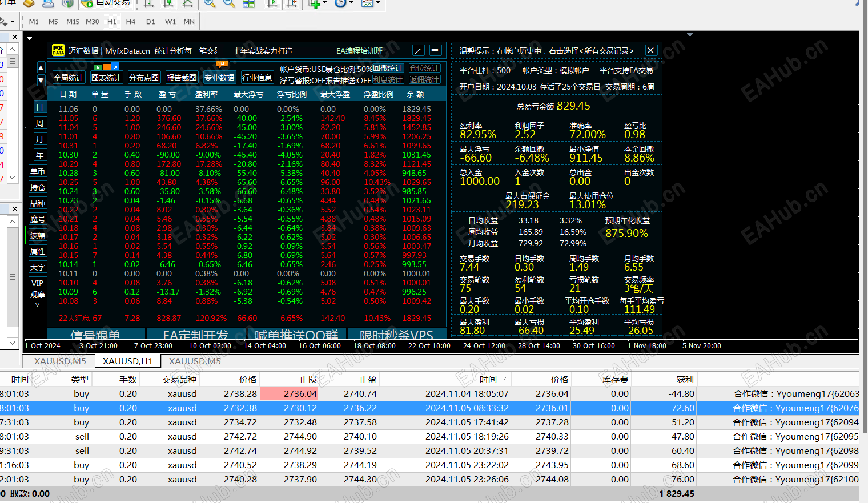Open the 报告截图 report screenshot tab
Viewport: 868px width, 503px height.
[182, 78]
